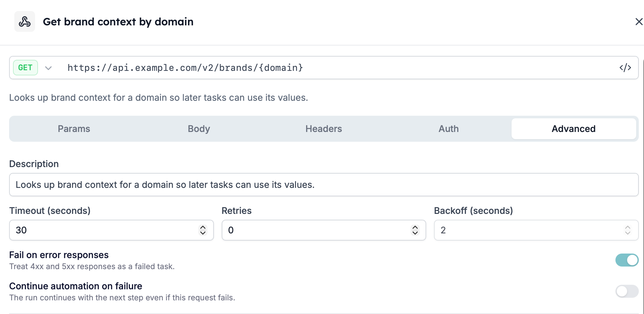Click the Continue automation on failure label

point(76,286)
